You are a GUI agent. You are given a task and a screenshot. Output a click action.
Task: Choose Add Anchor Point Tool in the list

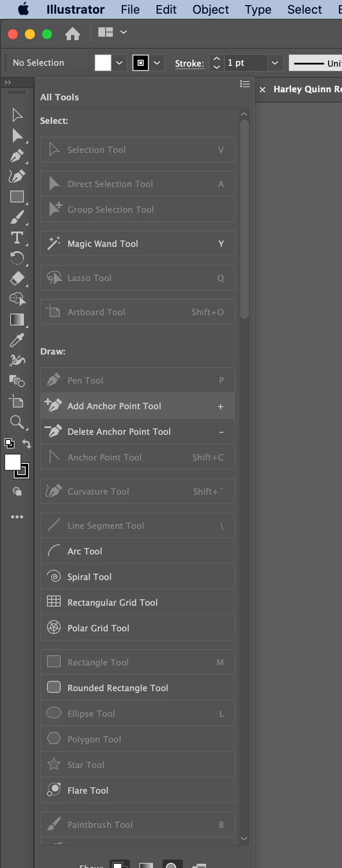138,406
